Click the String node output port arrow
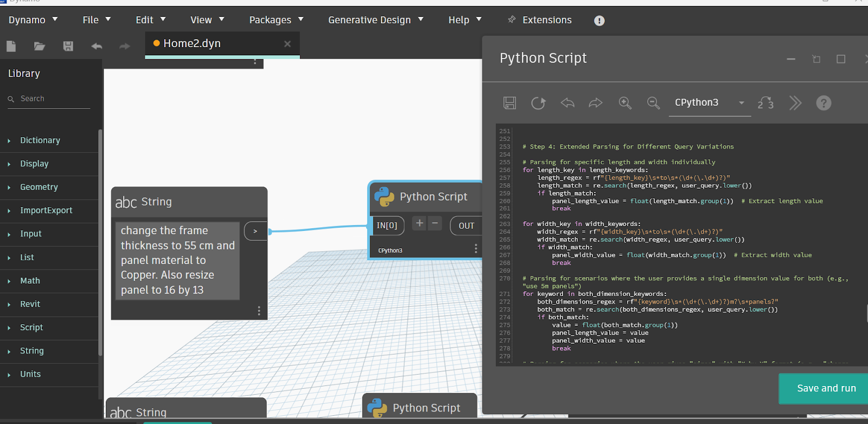This screenshot has width=868, height=424. 255,231
